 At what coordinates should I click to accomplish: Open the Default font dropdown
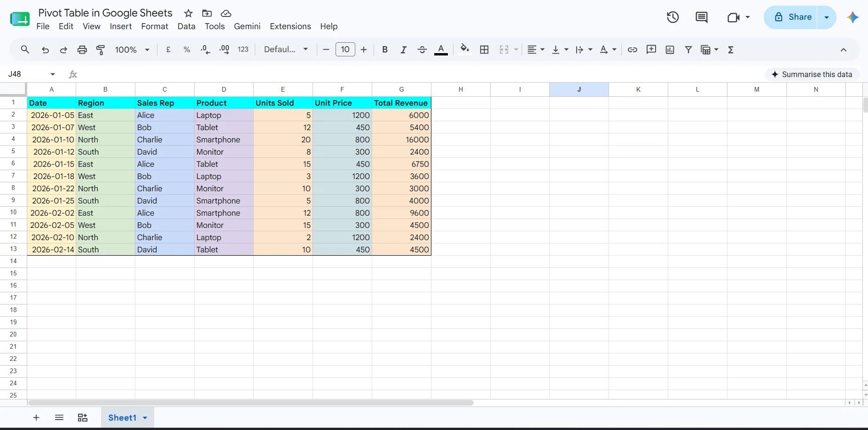(286, 50)
